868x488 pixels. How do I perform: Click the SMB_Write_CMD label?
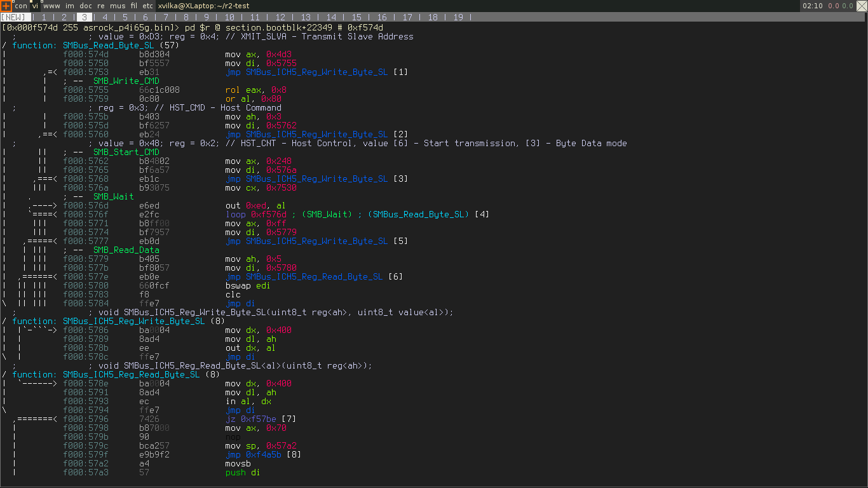click(126, 81)
